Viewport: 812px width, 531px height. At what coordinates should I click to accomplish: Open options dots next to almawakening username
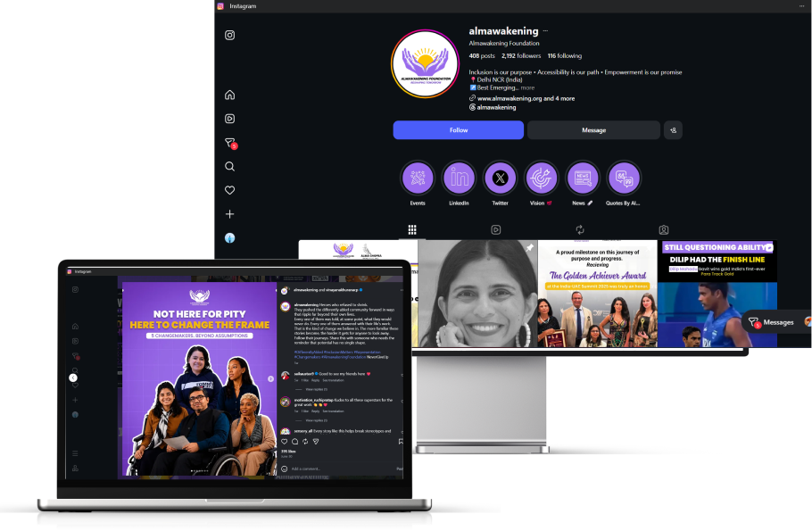point(545,31)
